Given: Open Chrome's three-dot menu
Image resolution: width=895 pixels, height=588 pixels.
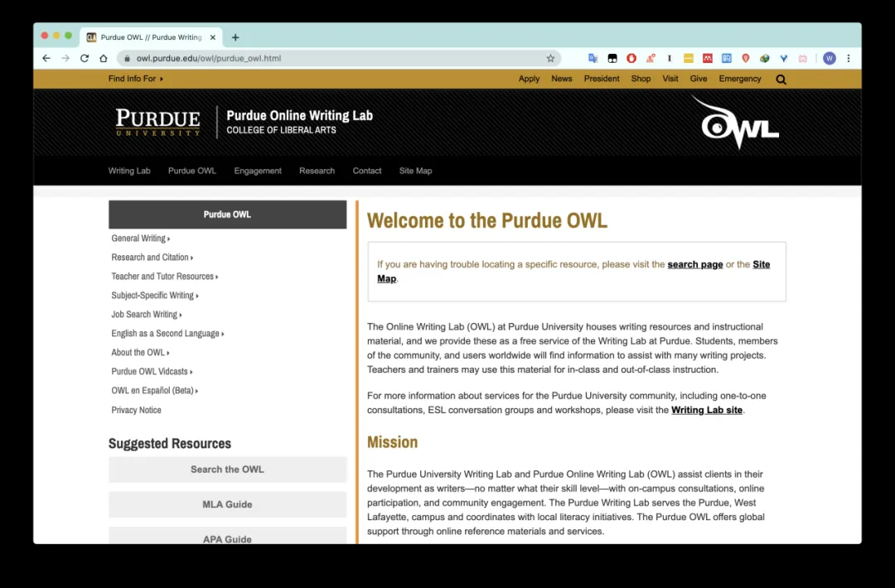Looking at the screenshot, I should 849,58.
